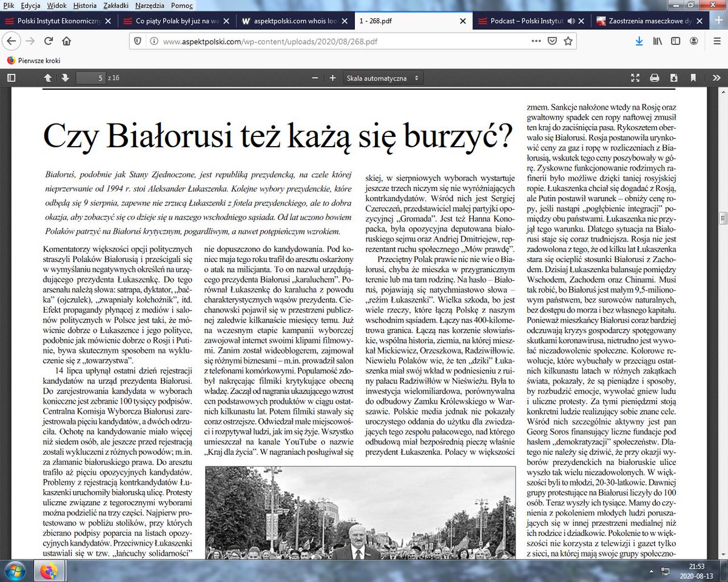
Task: Download the PDF file from viewer toolbar
Action: coord(674,78)
